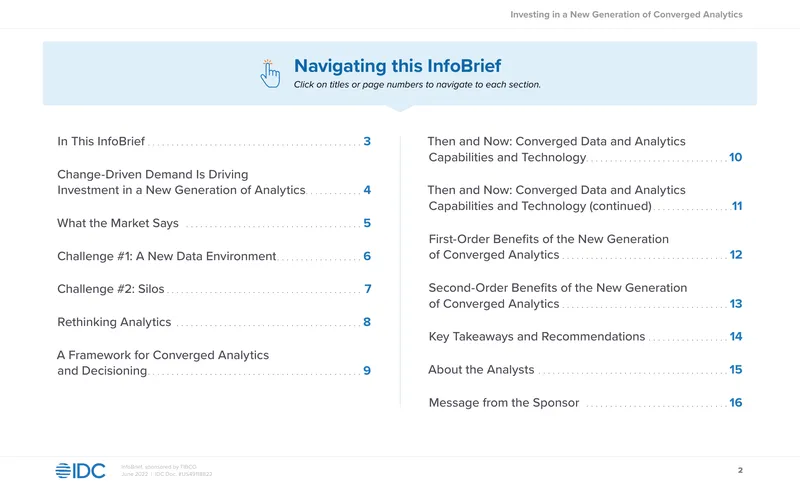Open the 'Rethinking Analytics' section
The image size is (800, 485).
point(114,322)
